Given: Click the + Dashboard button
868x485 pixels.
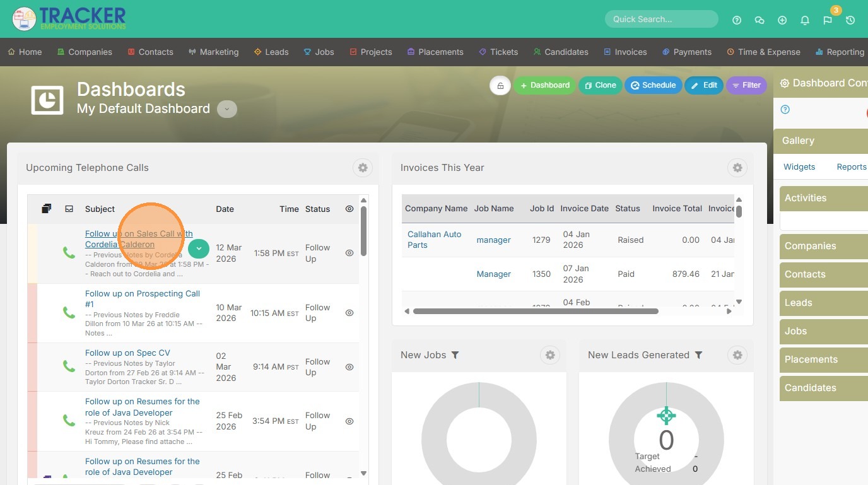Looking at the screenshot, I should 544,86.
